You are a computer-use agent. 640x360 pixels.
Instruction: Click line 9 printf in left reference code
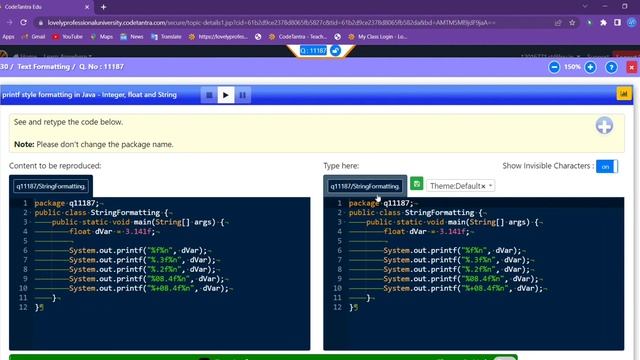[147, 279]
